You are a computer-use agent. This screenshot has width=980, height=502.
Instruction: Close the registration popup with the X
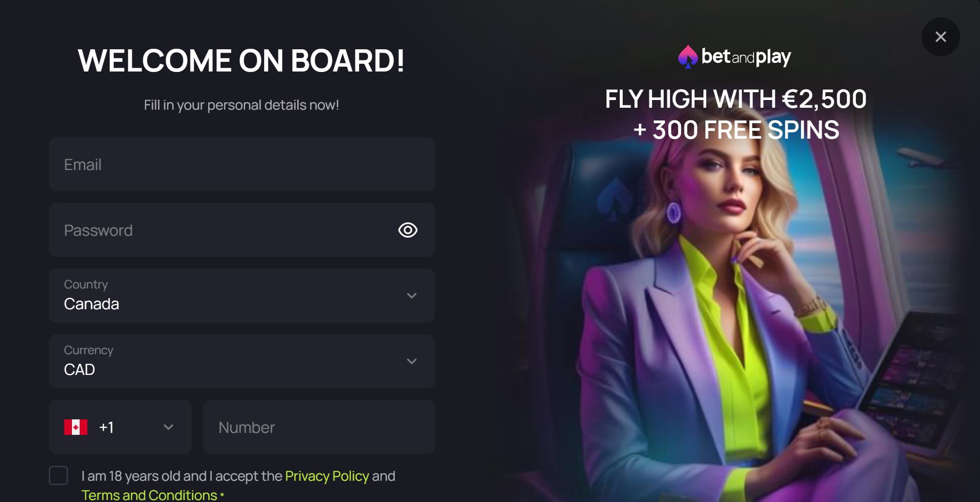click(x=940, y=37)
